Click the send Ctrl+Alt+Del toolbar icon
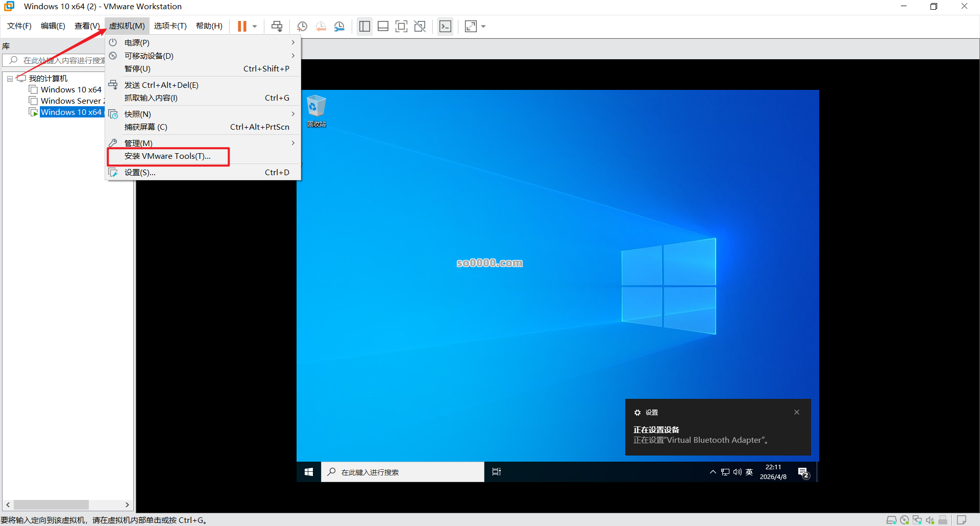The height and width of the screenshot is (526, 980). point(277,26)
